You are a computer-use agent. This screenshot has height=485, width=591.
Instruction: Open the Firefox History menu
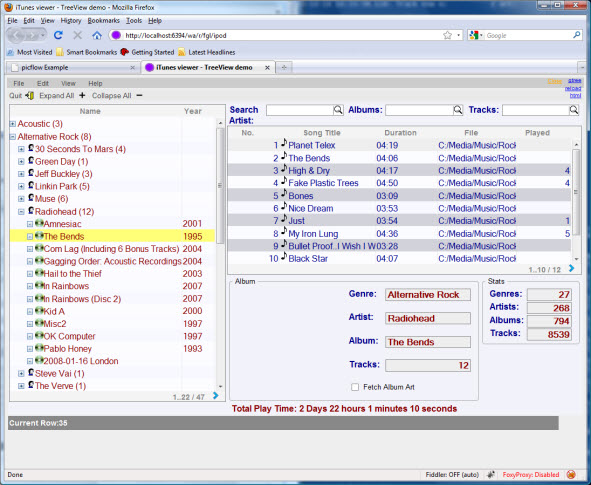pos(71,20)
